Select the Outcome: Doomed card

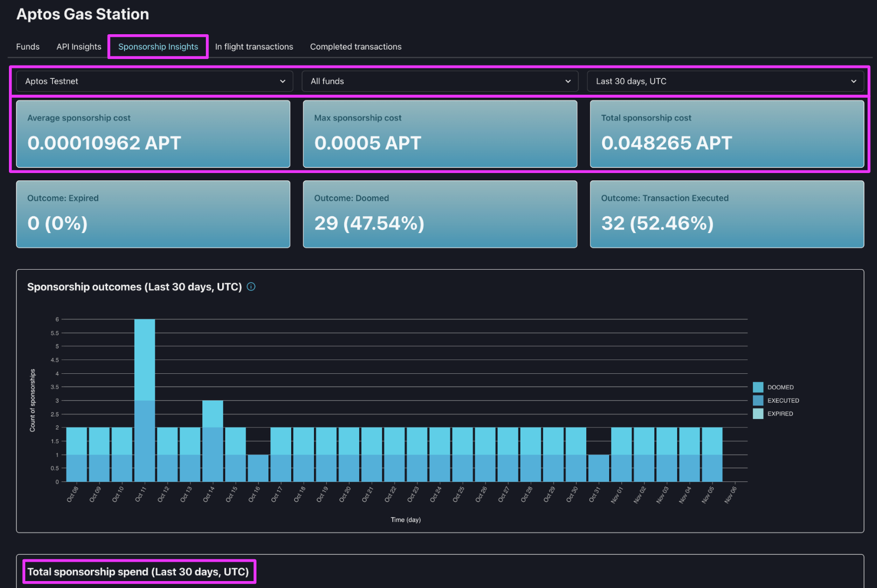tap(440, 214)
